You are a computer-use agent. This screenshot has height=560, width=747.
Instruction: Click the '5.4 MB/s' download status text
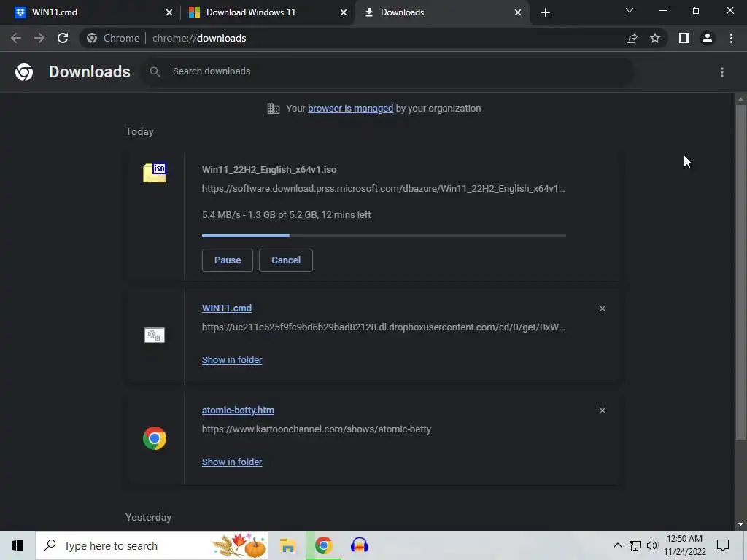pos(286,215)
